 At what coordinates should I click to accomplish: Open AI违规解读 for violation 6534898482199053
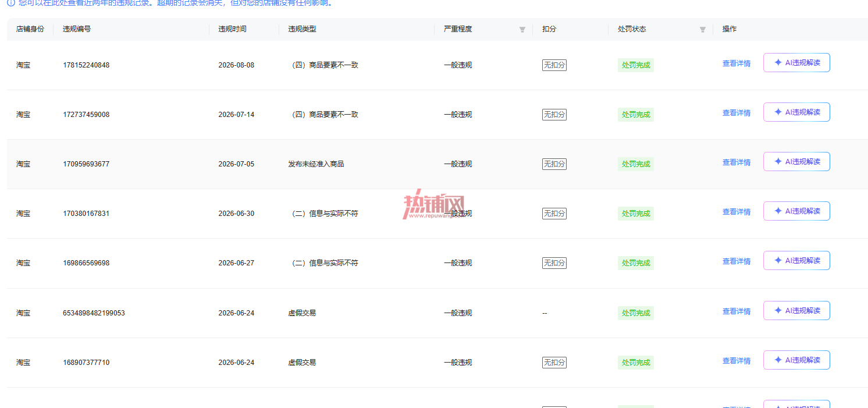[x=796, y=311]
